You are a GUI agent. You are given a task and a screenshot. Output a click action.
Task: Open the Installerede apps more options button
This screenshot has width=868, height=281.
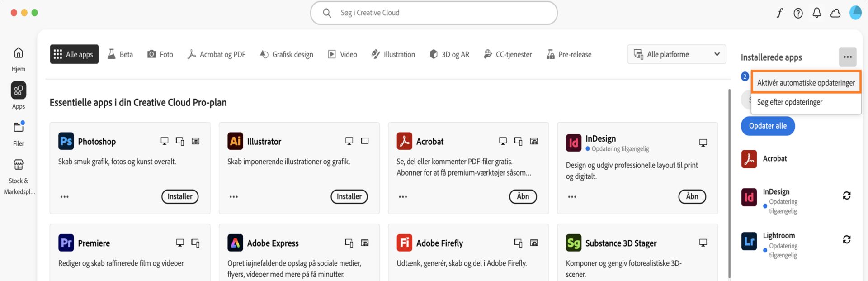pos(848,57)
